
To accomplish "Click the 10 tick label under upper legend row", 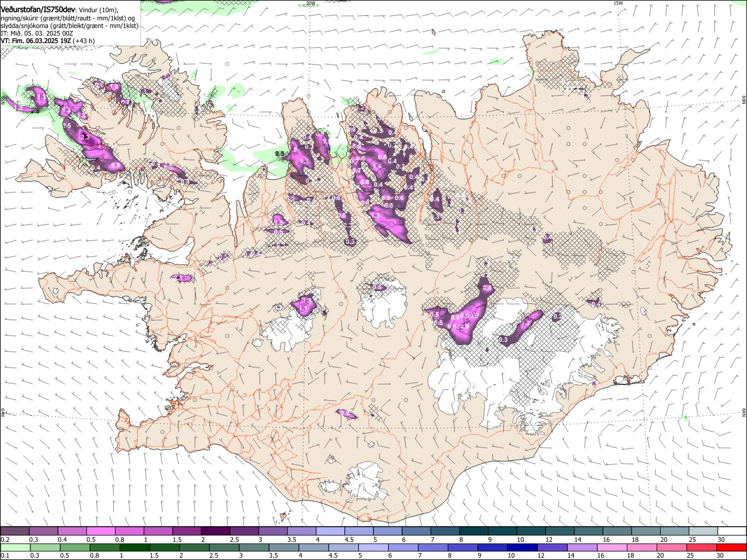I will click(x=520, y=540).
